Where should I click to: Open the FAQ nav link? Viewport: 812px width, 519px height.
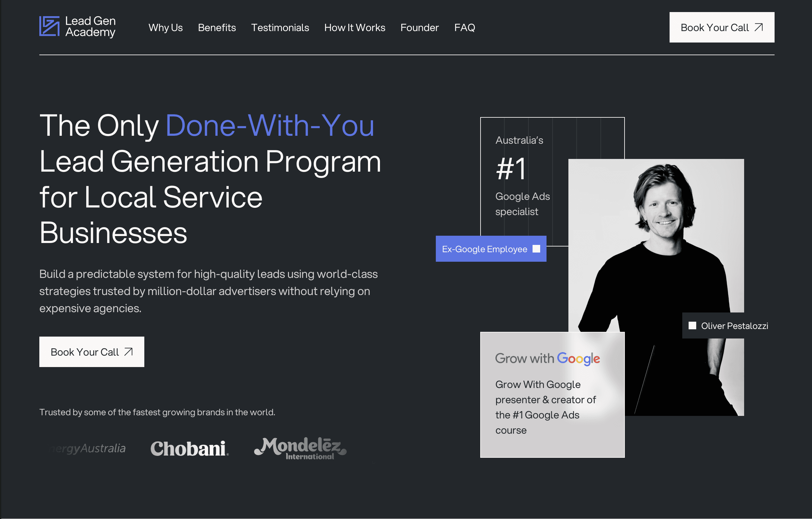(464, 27)
